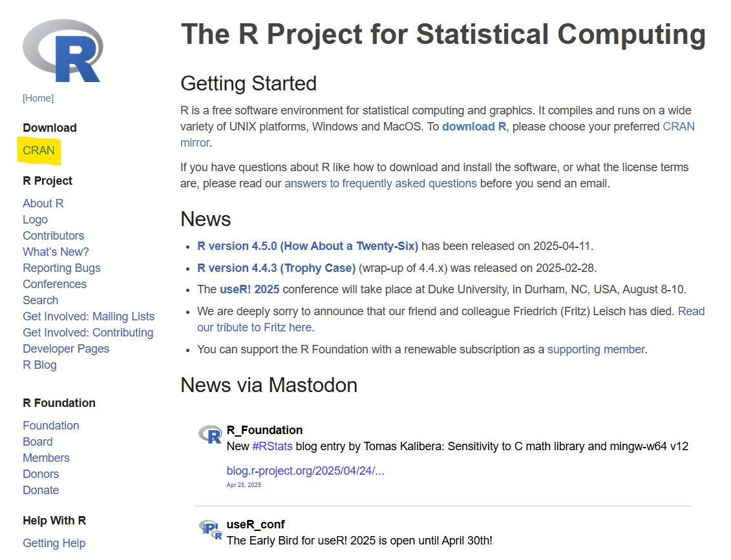The height and width of the screenshot is (560, 731).
Task: Click the useR_conf Mastodon avatar icon
Action: [x=210, y=529]
